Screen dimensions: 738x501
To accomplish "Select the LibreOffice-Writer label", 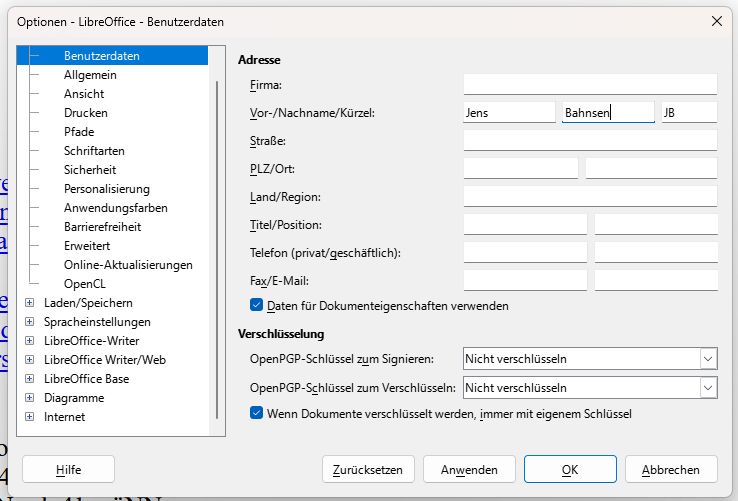I will (91, 340).
